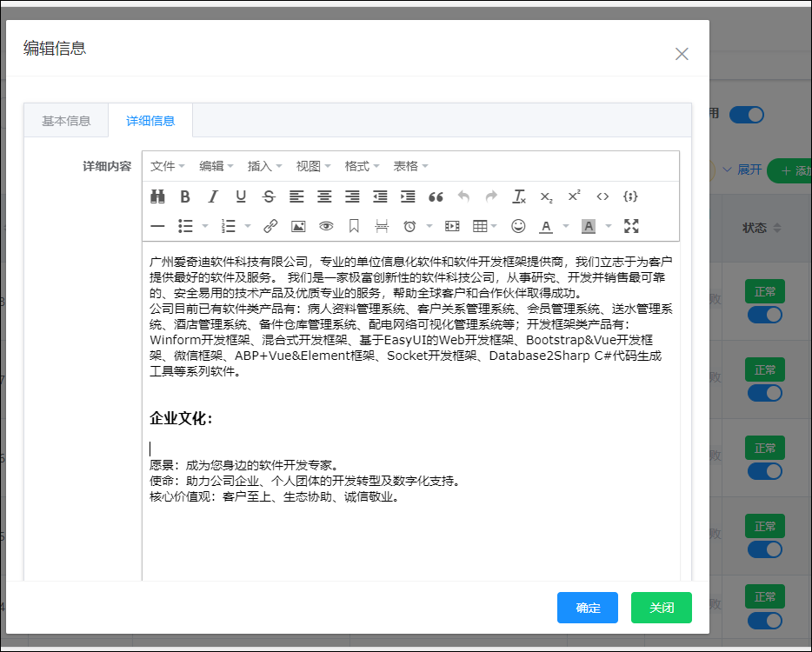Image resolution: width=812 pixels, height=652 pixels.
Task: Toggle switch under first 正常 badge
Action: pos(765,315)
